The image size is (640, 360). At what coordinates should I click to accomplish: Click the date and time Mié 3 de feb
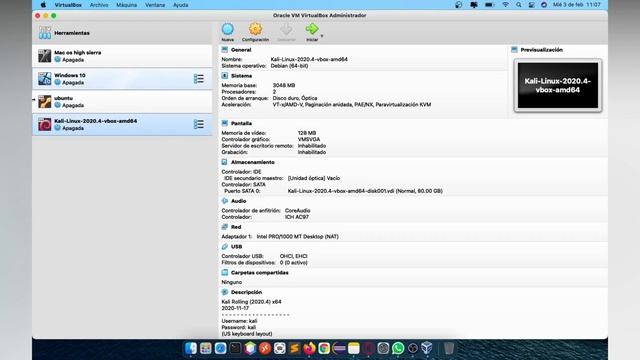coord(576,5)
